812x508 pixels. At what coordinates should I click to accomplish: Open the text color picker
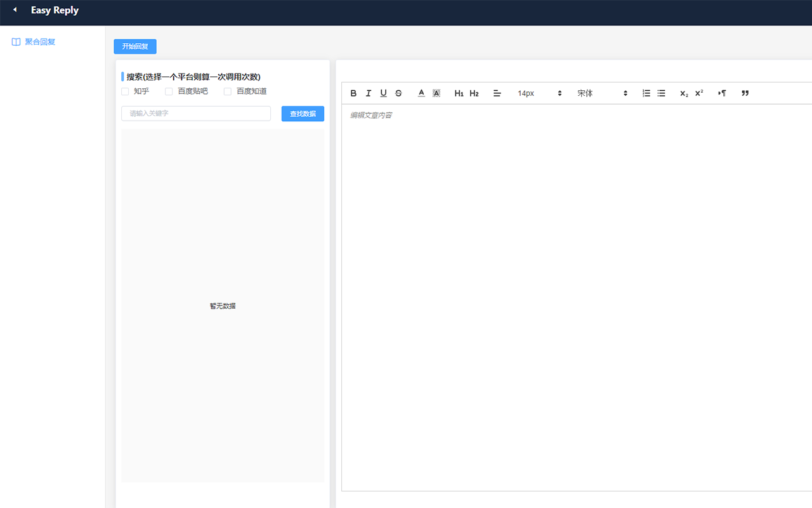click(421, 93)
